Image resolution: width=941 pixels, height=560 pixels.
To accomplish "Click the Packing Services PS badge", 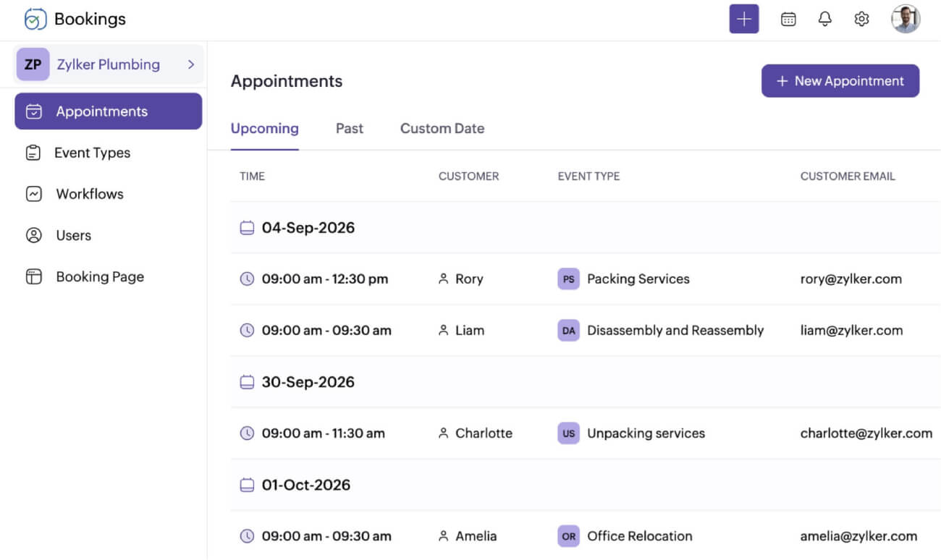I will 568,279.
